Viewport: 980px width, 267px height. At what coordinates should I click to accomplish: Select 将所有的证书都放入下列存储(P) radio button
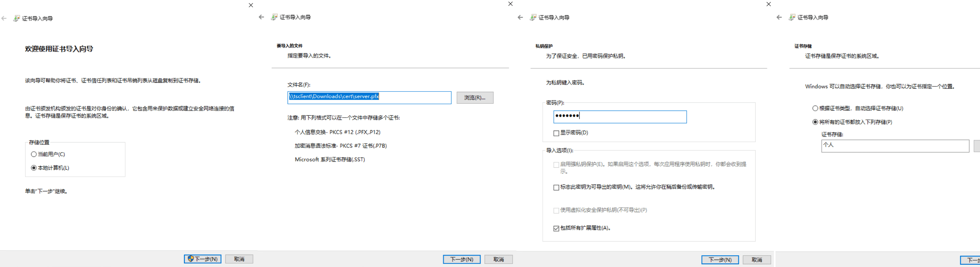click(815, 122)
